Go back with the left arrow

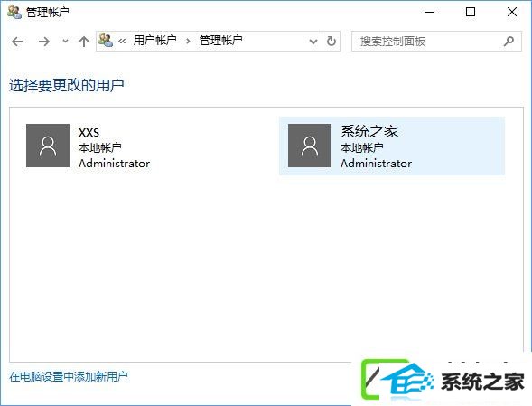click(17, 42)
